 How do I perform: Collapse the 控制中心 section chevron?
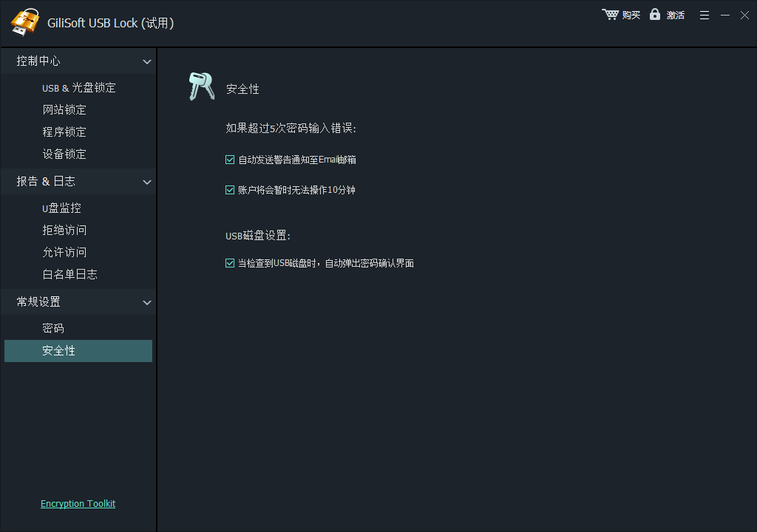[x=147, y=62]
